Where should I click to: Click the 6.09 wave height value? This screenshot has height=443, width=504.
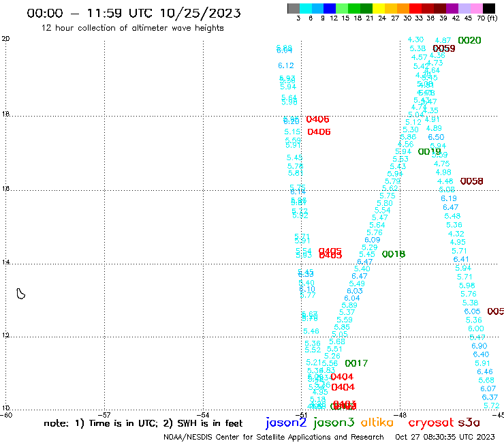373,240
